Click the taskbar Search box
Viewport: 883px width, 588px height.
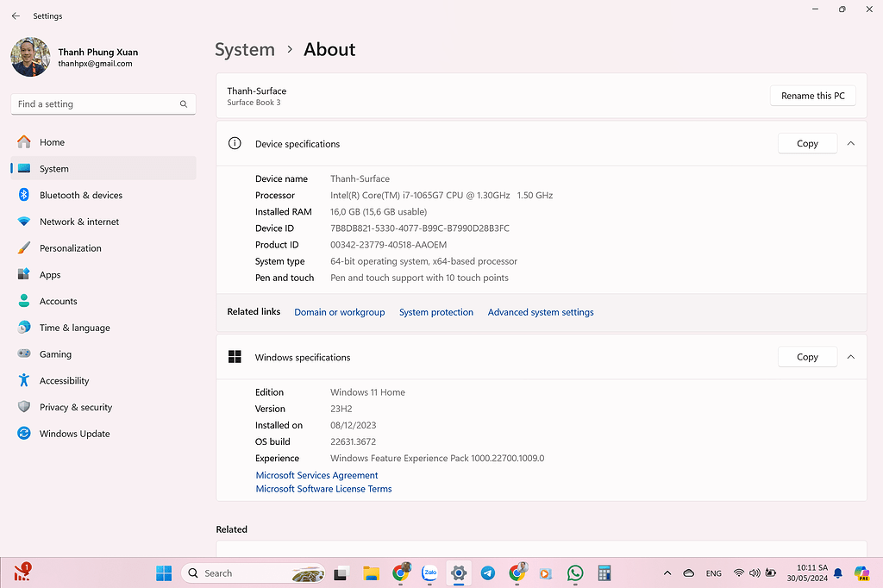pyautogui.click(x=254, y=573)
